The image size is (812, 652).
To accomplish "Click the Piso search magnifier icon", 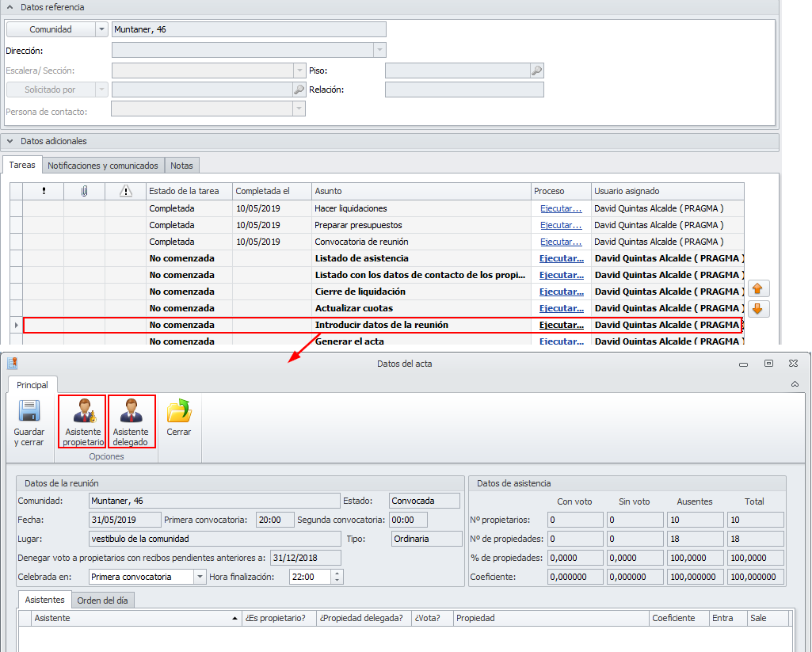I will point(536,71).
